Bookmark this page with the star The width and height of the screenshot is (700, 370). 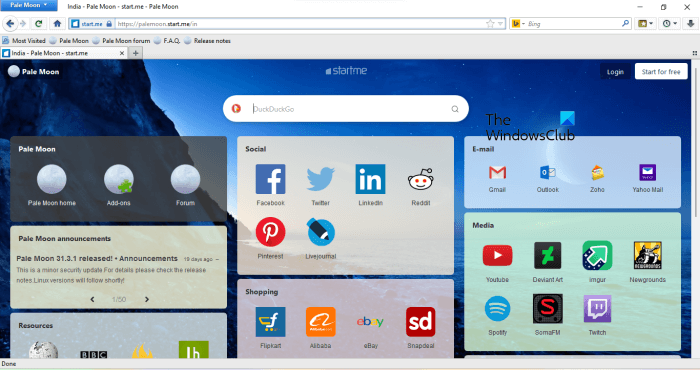490,24
